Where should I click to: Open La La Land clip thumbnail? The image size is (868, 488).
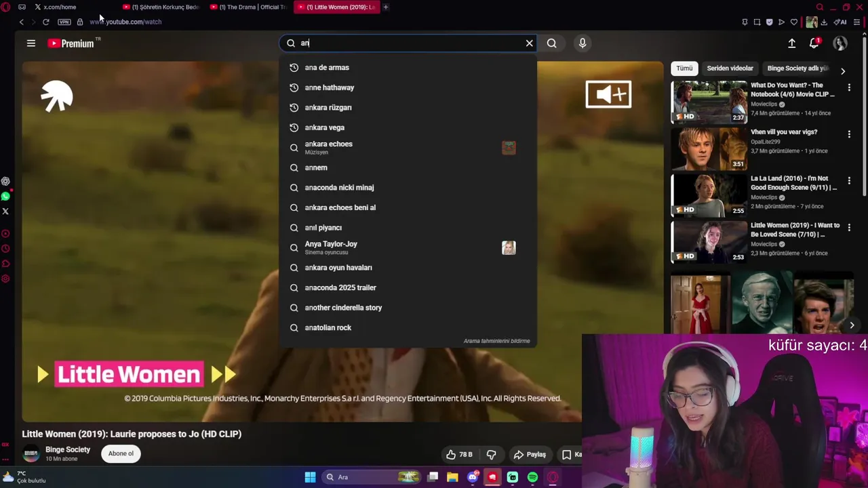coord(709,195)
